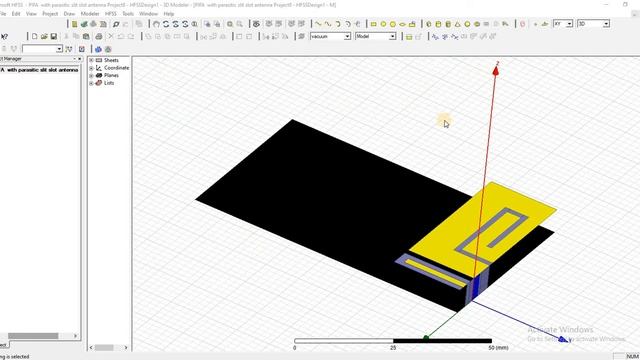Open the HFSS menu
Image resolution: width=640 pixels, height=360 pixels.
click(x=111, y=13)
